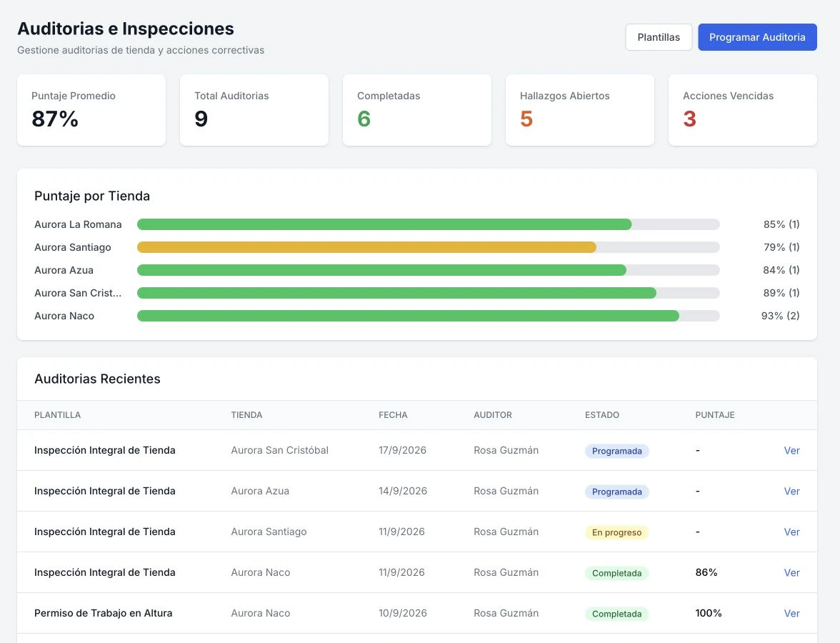Click the date 10/9/2026

pos(403,614)
